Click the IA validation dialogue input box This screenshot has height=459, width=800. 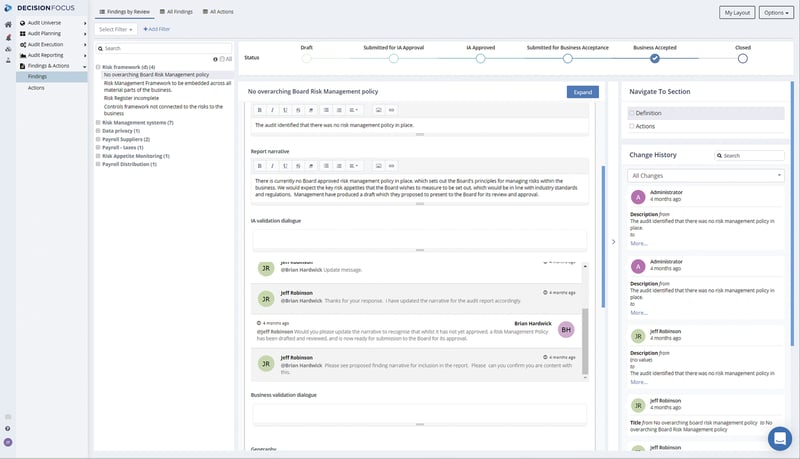point(419,239)
